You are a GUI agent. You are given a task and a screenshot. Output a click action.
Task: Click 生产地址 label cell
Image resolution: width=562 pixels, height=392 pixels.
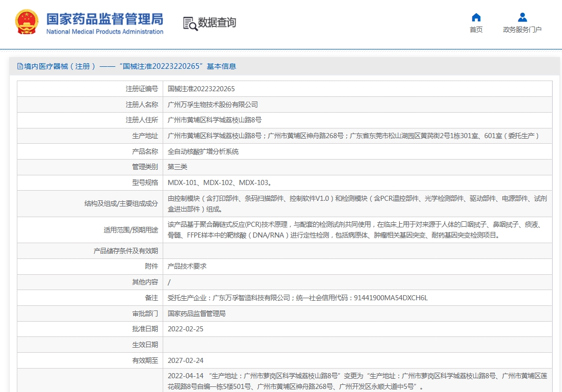(90, 136)
